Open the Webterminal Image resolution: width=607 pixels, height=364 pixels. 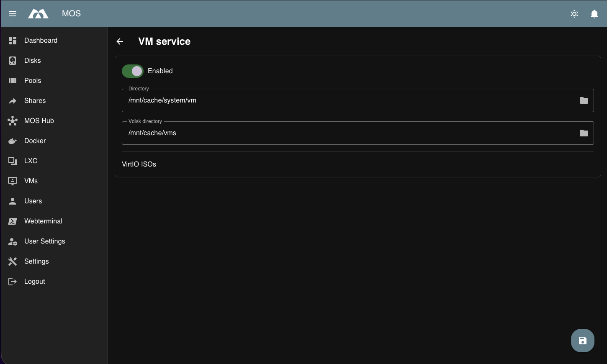pyautogui.click(x=43, y=221)
